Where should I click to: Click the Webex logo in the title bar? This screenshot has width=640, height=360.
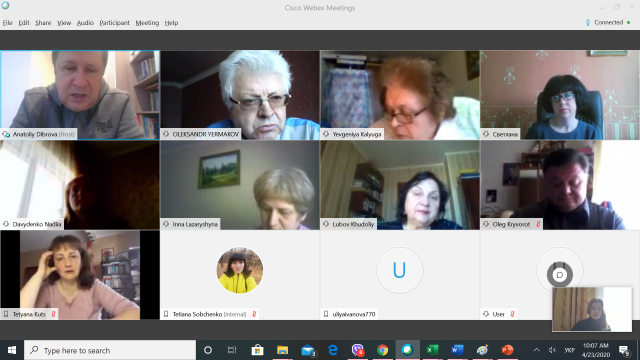(5, 5)
